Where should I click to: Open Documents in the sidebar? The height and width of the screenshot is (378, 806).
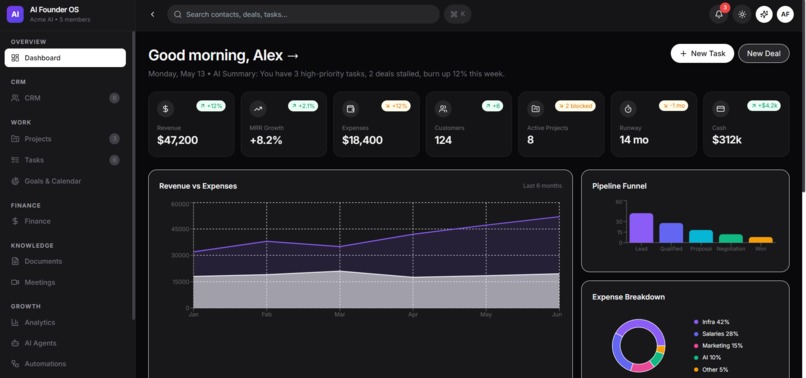point(65,261)
